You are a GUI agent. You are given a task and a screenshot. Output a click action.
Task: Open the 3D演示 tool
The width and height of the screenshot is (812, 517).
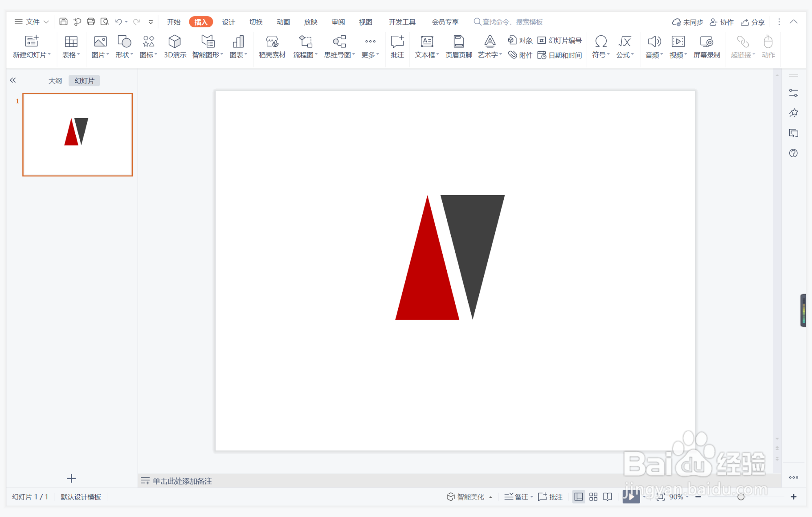(x=175, y=46)
